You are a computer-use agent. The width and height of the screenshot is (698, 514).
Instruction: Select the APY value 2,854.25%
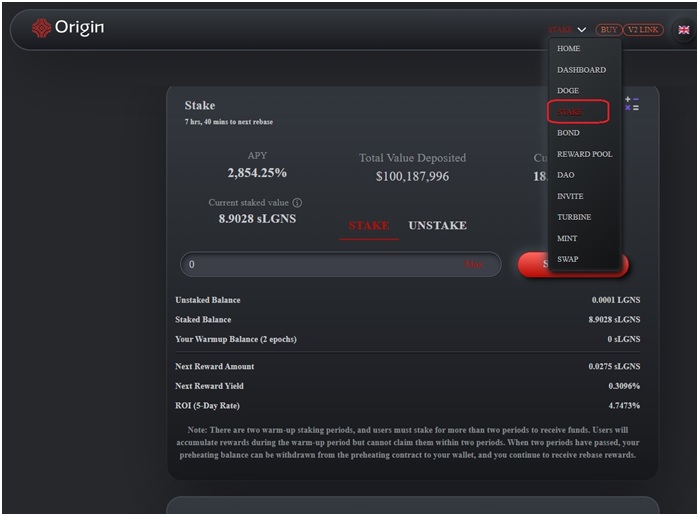tap(257, 173)
